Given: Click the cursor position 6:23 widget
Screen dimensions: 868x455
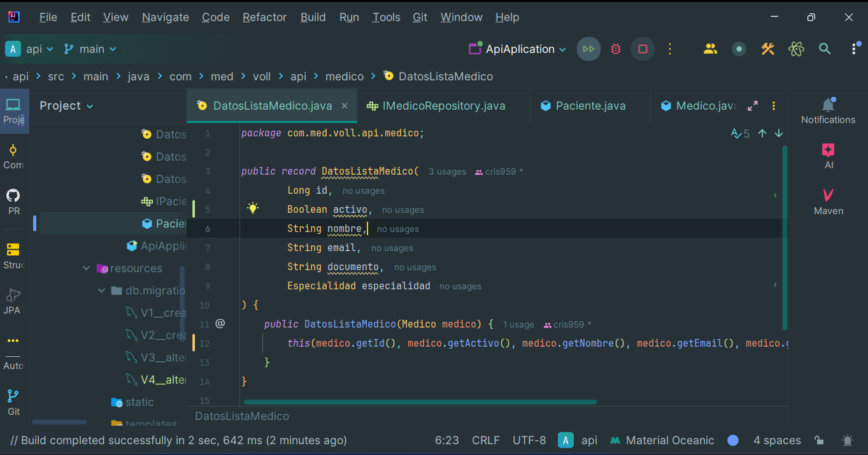Looking at the screenshot, I should tap(447, 440).
